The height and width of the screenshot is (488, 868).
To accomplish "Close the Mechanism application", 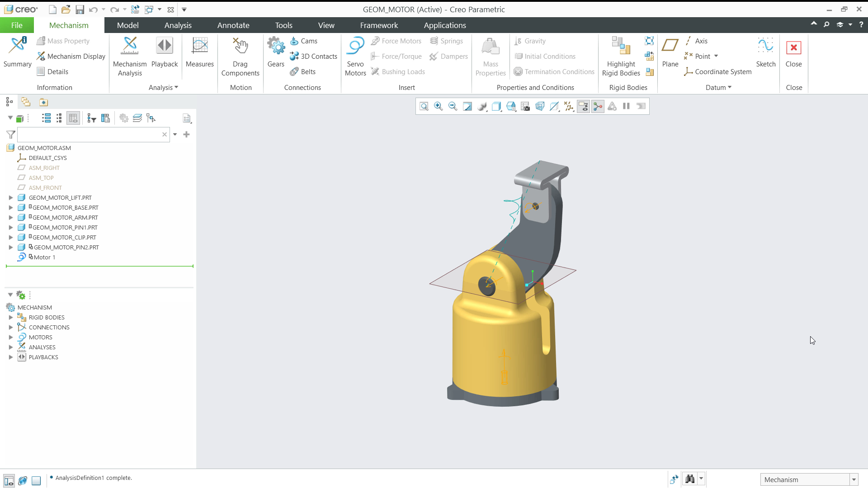I will click(793, 52).
